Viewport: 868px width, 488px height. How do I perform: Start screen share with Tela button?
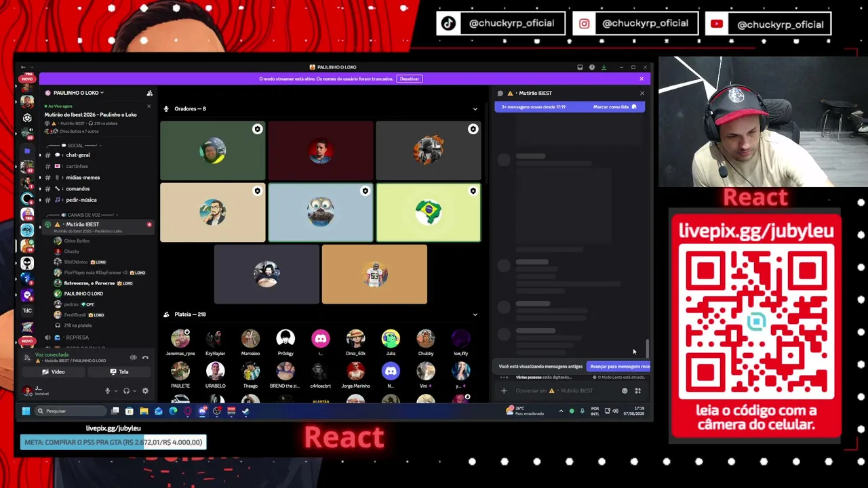click(119, 371)
